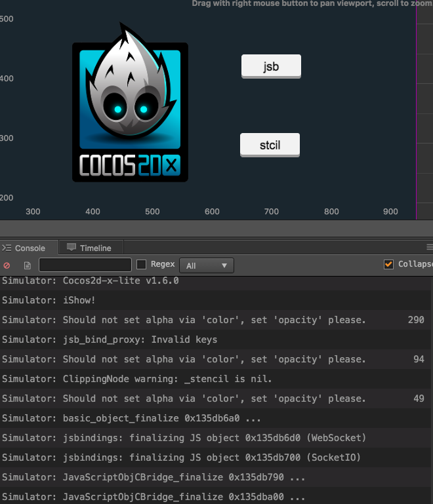Select the stcil button in scene
The width and height of the screenshot is (433, 504).
click(x=270, y=145)
